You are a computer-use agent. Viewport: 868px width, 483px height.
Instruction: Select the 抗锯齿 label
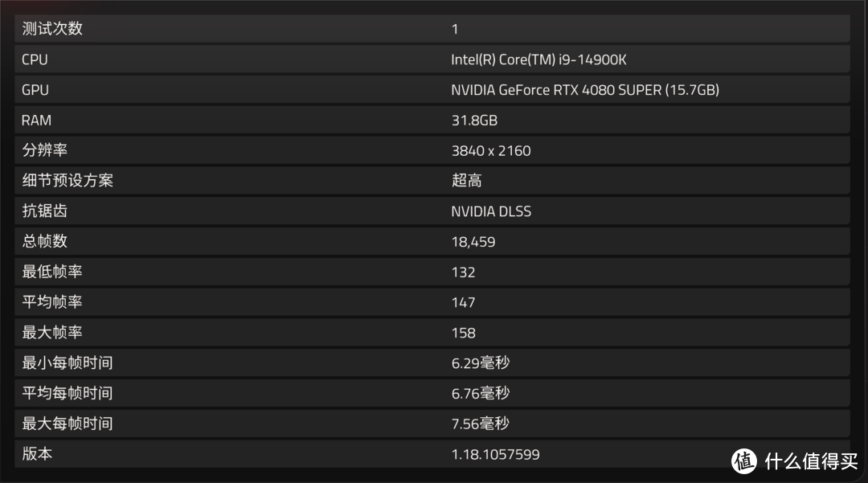pyautogui.click(x=44, y=211)
